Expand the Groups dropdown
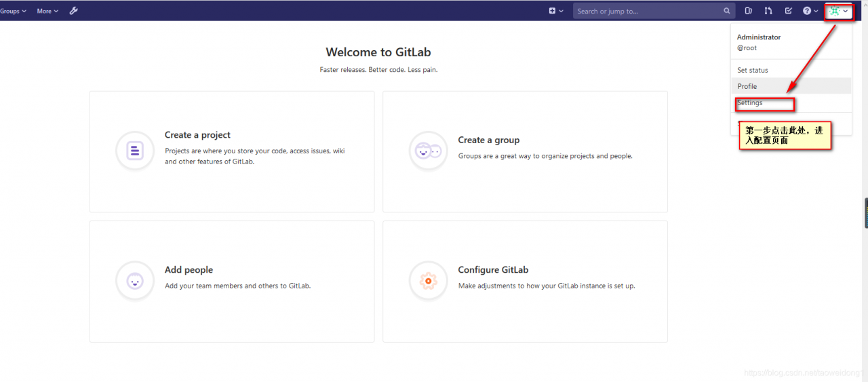The height and width of the screenshot is (382, 868). 13,11
